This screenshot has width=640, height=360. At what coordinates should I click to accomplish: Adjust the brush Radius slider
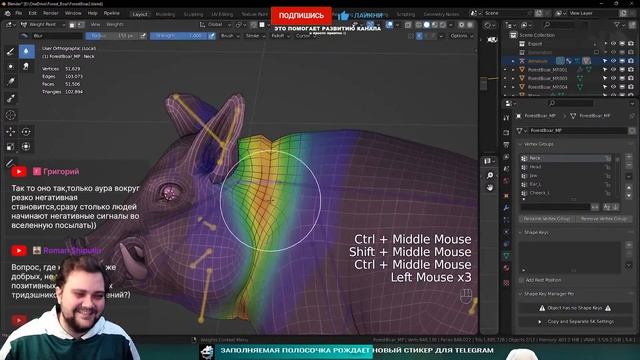[112, 36]
